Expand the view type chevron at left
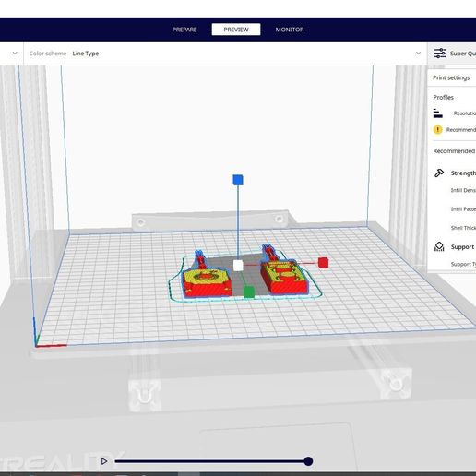Screen dimensions: 476x476 15,54
